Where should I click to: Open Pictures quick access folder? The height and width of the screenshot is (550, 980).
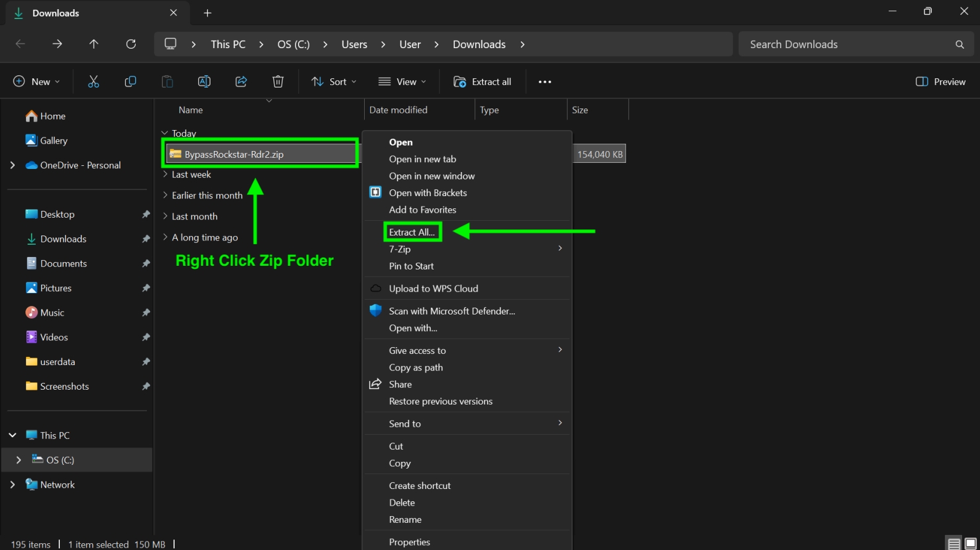click(49, 288)
